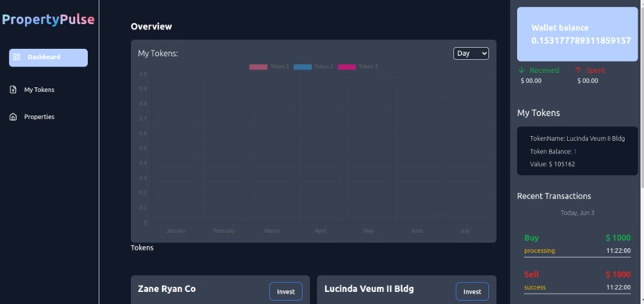Click the processing status text
Viewport: 644px width, 304px height.
point(539,250)
